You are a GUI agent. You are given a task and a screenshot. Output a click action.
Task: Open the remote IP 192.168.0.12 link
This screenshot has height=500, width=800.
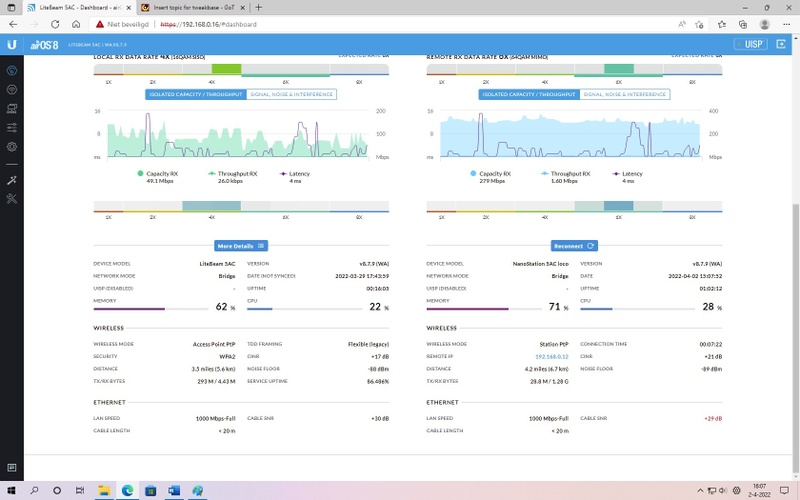click(551, 355)
